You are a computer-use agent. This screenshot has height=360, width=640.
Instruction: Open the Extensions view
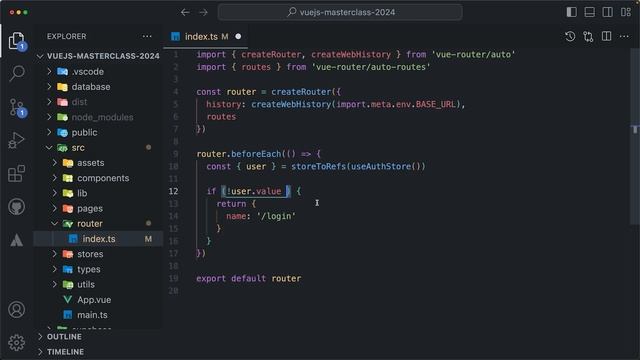pos(17,174)
